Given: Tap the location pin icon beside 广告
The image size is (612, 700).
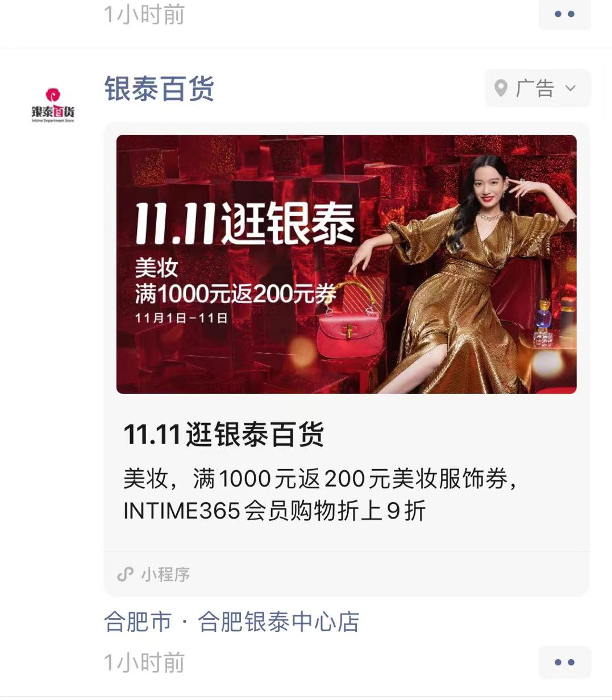Looking at the screenshot, I should pyautogui.click(x=501, y=89).
